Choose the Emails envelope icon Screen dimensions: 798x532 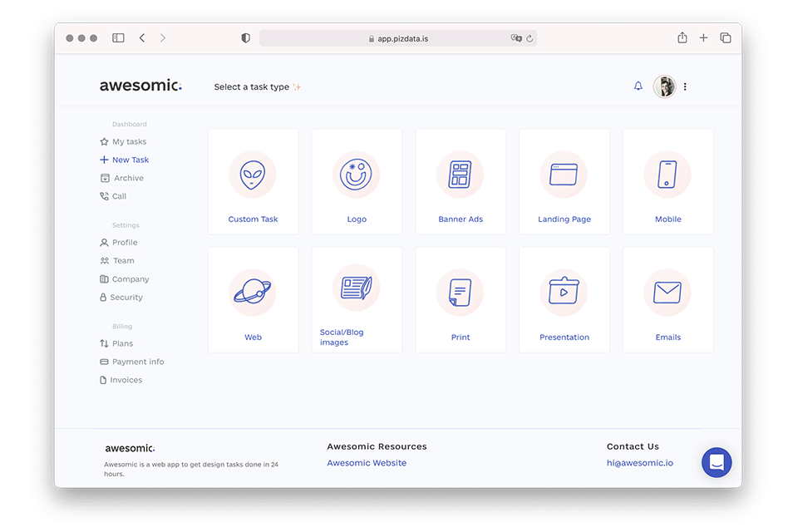[x=667, y=293]
